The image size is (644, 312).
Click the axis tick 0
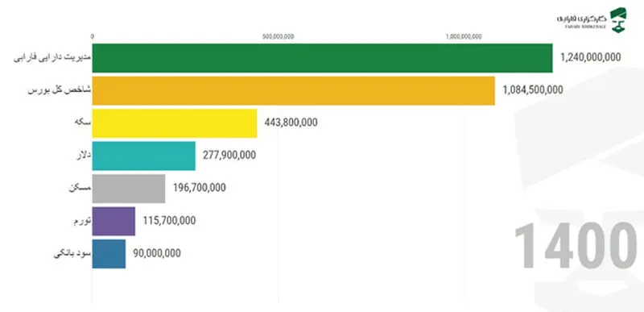pos(93,36)
